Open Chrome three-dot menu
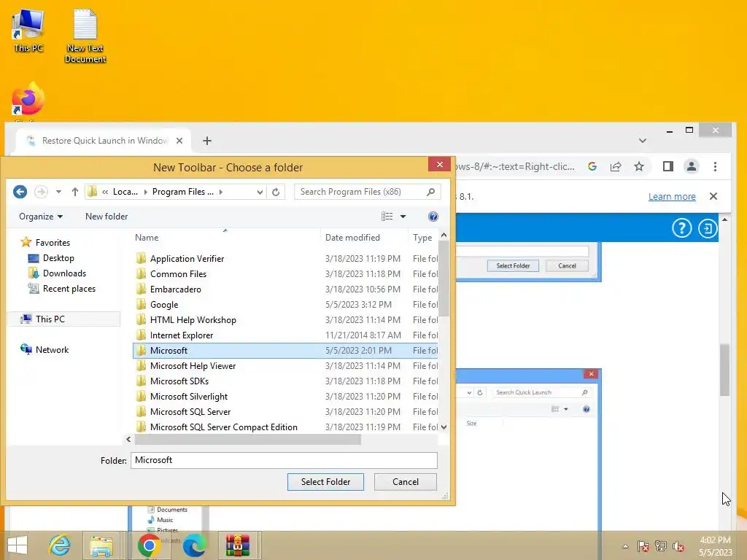Image resolution: width=747 pixels, height=560 pixels. [x=715, y=166]
